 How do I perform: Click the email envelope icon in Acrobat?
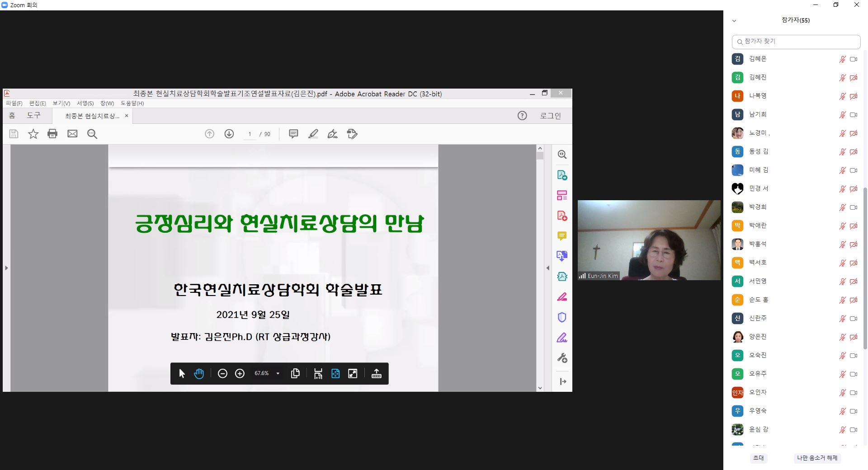72,134
